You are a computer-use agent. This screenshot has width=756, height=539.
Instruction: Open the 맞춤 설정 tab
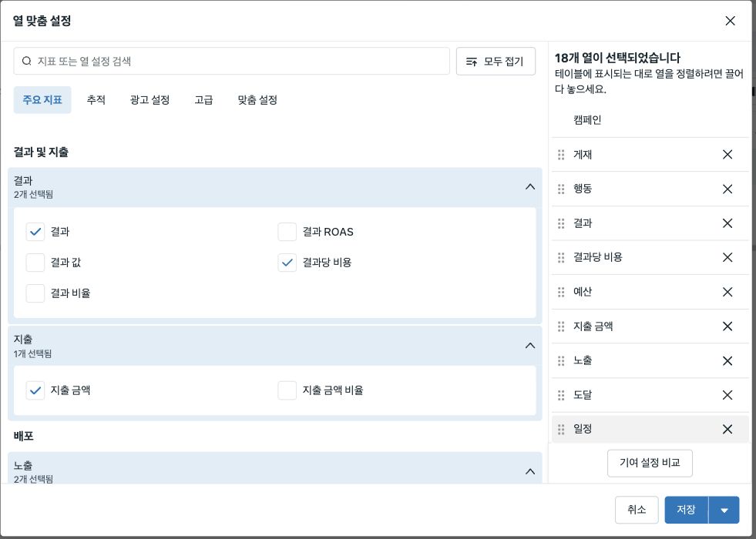(257, 99)
